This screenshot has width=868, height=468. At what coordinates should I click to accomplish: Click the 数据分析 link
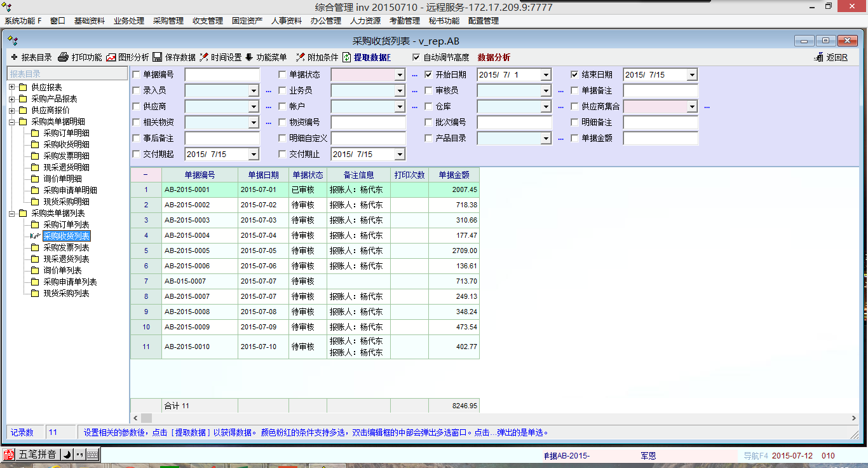coord(494,57)
